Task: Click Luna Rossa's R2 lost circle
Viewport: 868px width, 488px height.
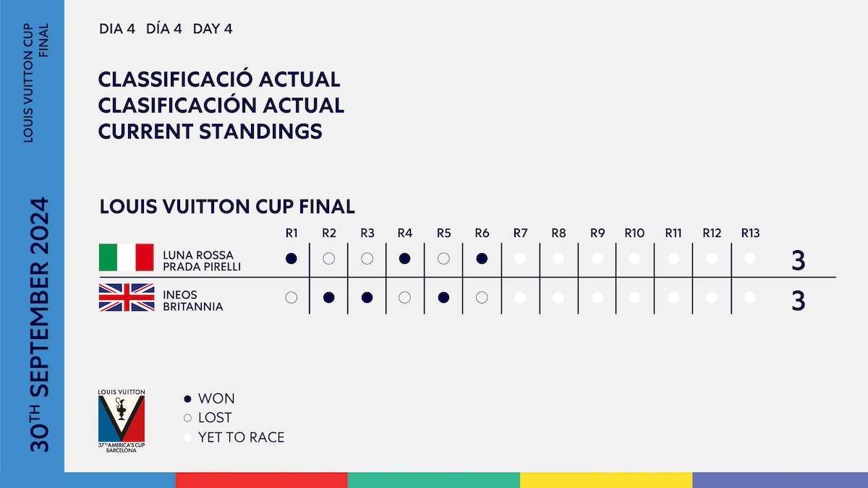Action: (329, 258)
